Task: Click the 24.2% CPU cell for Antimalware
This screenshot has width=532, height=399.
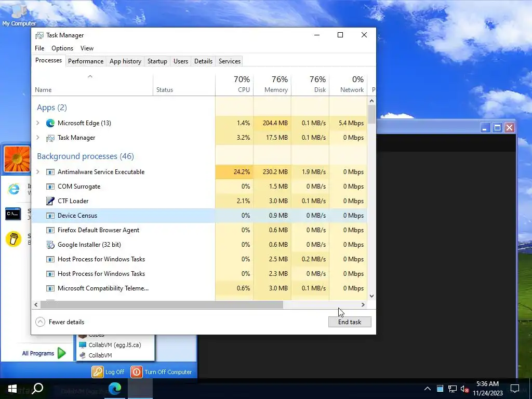Action: [x=234, y=172]
